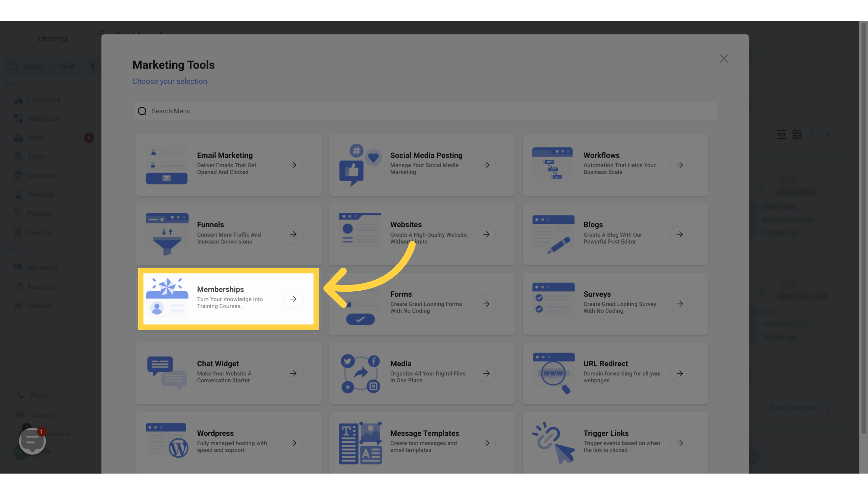Open Surveys via arrow icon

[x=679, y=304]
